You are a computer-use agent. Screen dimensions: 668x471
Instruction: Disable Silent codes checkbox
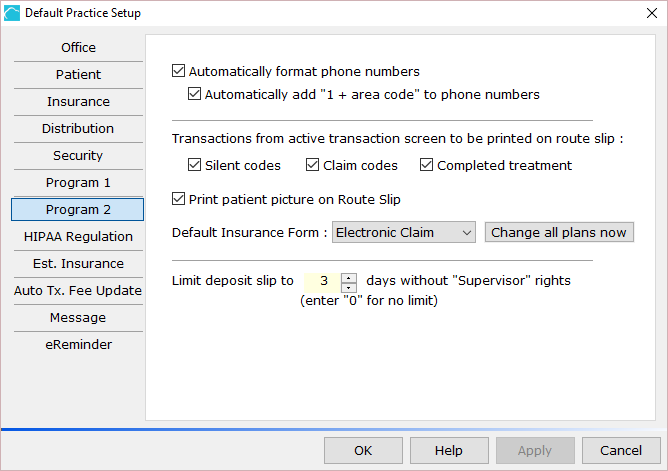tap(194, 165)
